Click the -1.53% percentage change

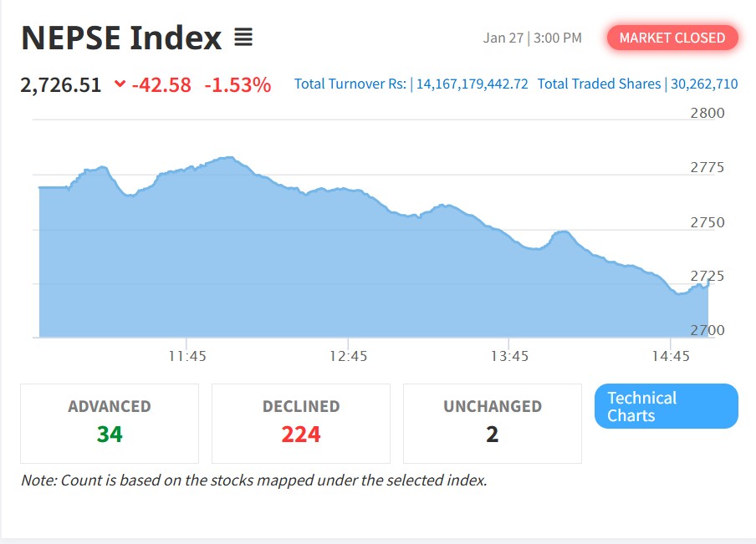pos(238,84)
